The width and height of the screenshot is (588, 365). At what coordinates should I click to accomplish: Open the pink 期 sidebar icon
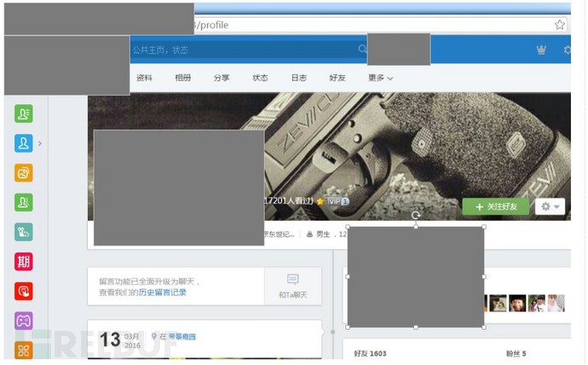(24, 262)
